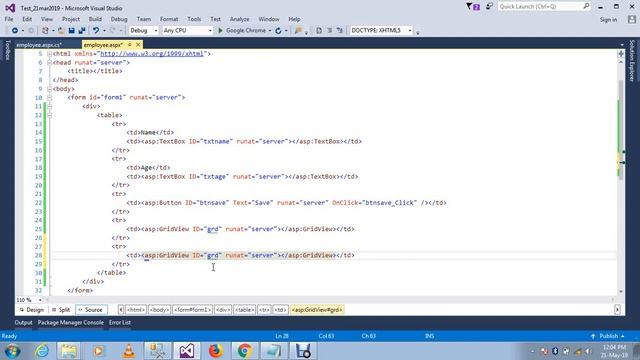Open the collapsed Toolbox side panel
The height and width of the screenshot is (360, 640).
pos(7,50)
